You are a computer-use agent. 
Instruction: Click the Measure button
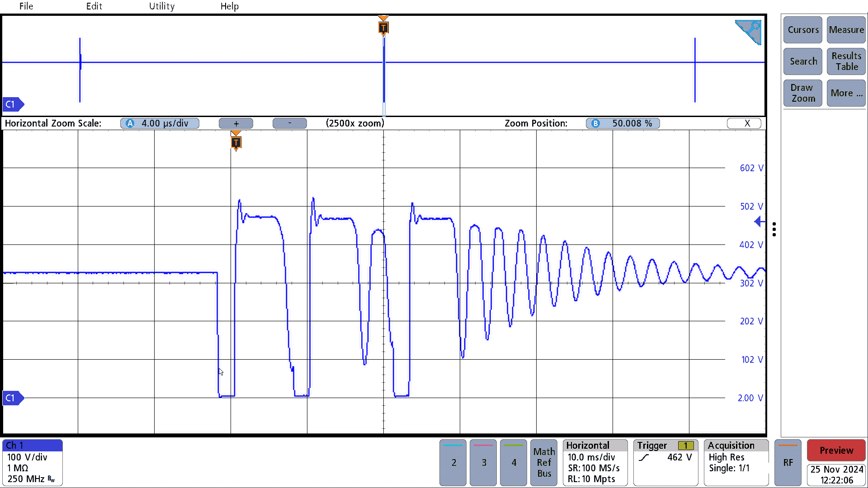(846, 30)
